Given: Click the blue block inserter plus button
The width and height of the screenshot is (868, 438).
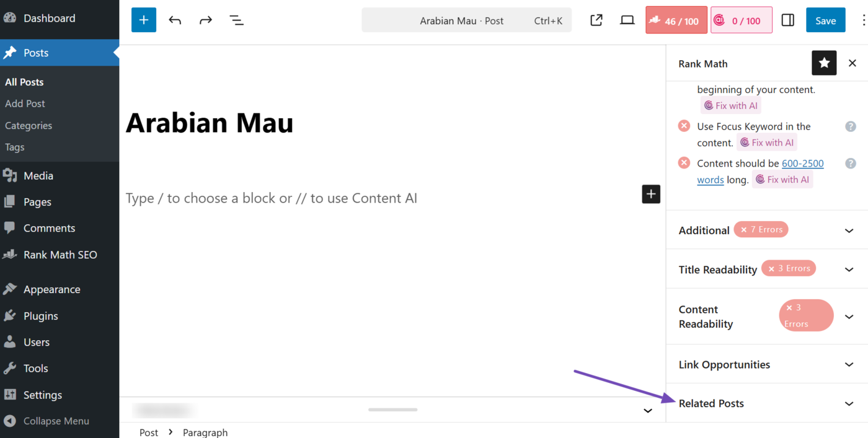Looking at the screenshot, I should pyautogui.click(x=144, y=20).
